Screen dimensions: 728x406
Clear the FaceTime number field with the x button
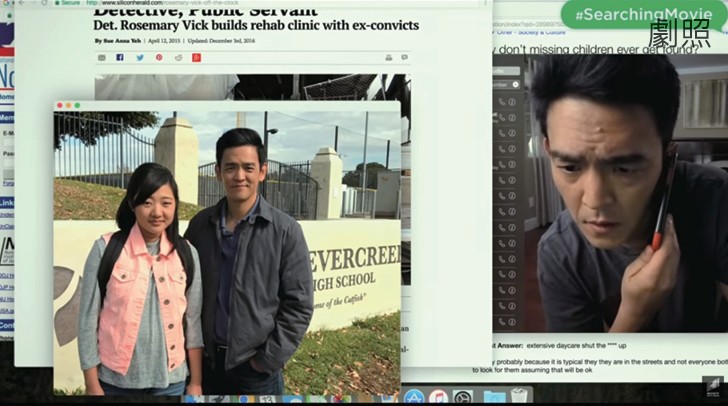point(515,85)
